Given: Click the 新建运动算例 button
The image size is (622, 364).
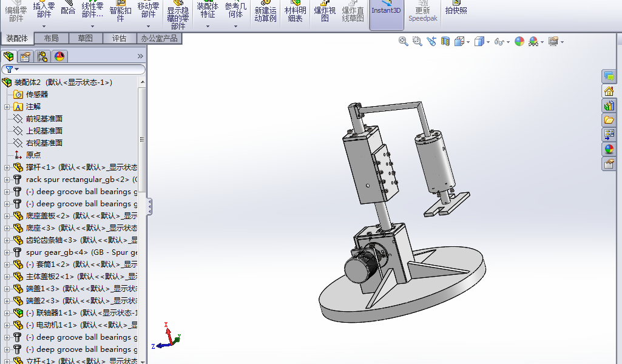Looking at the screenshot, I should tap(265, 12).
